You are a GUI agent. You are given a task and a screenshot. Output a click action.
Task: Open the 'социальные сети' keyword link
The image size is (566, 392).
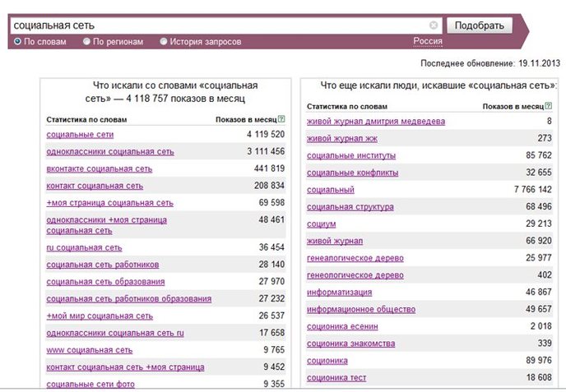coord(80,135)
